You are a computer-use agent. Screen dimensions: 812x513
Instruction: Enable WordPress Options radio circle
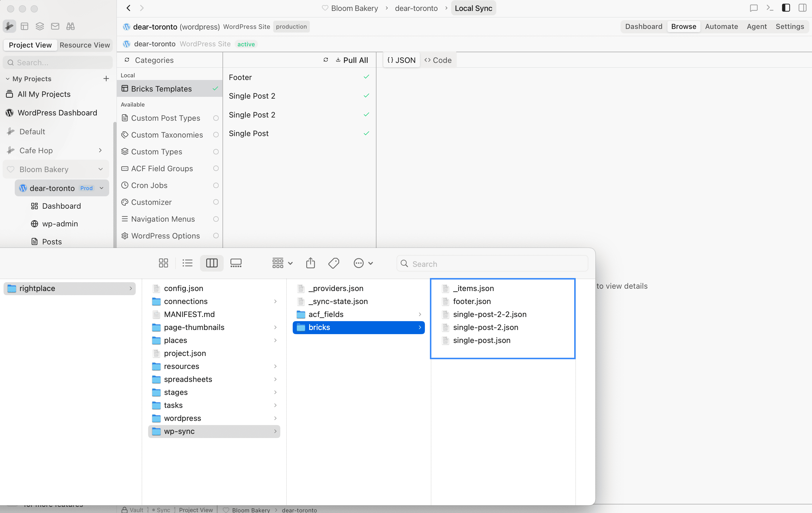coord(216,236)
